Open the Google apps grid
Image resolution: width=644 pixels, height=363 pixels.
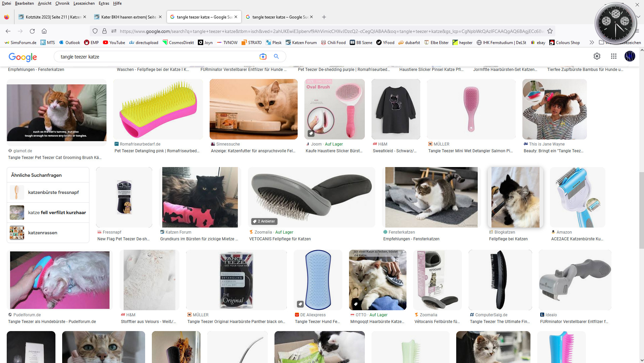coord(614,56)
